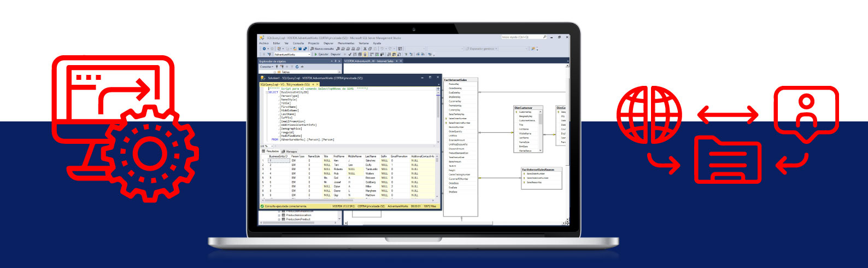Image resolution: width=868 pixels, height=268 pixels.
Task: Click the quick launch search magnifier icon
Action: point(544,37)
